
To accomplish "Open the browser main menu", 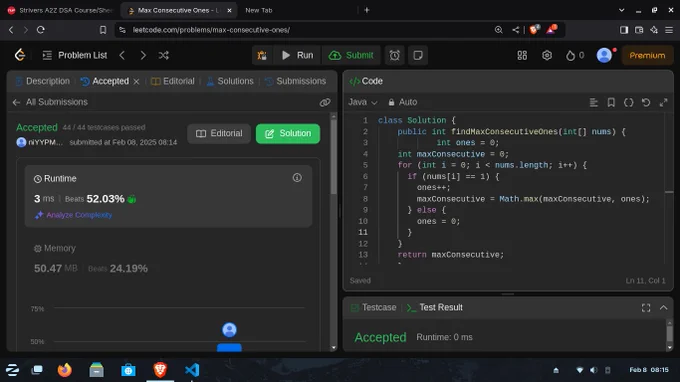I will click(x=669, y=30).
